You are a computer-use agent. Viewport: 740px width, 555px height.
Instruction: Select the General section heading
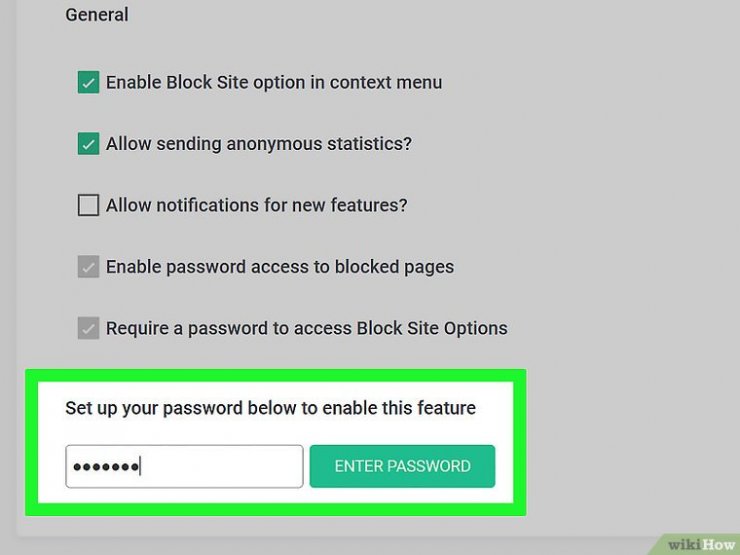[x=97, y=15]
